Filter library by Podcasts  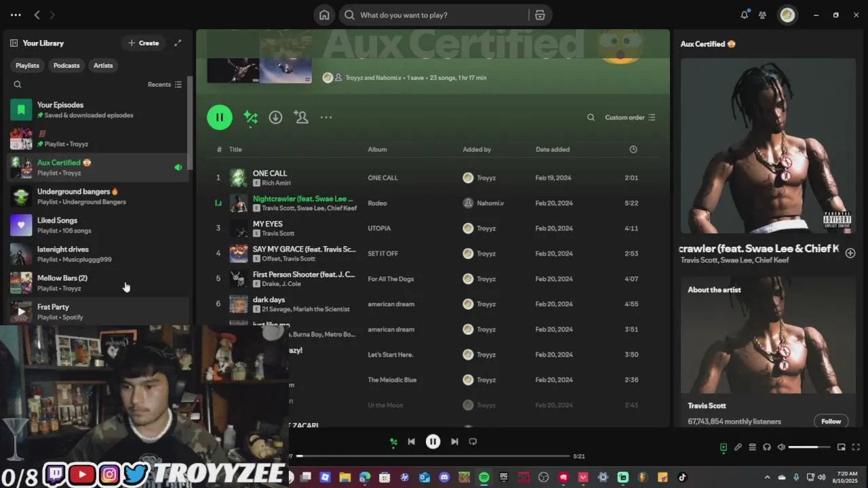point(66,65)
